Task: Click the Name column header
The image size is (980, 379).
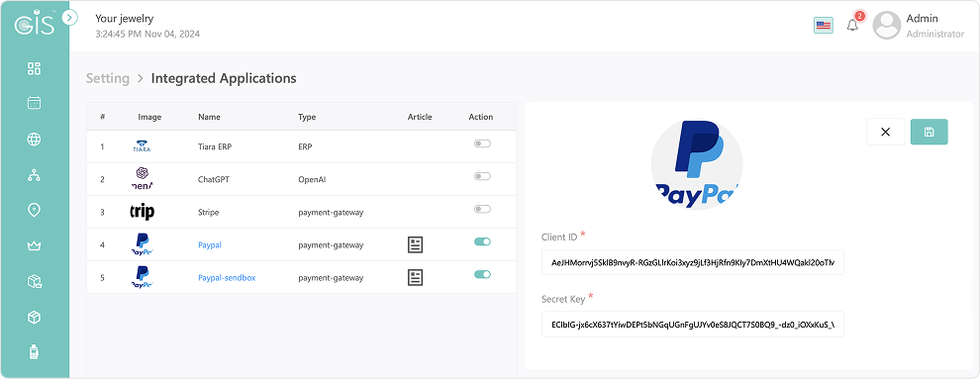Action: coord(209,117)
